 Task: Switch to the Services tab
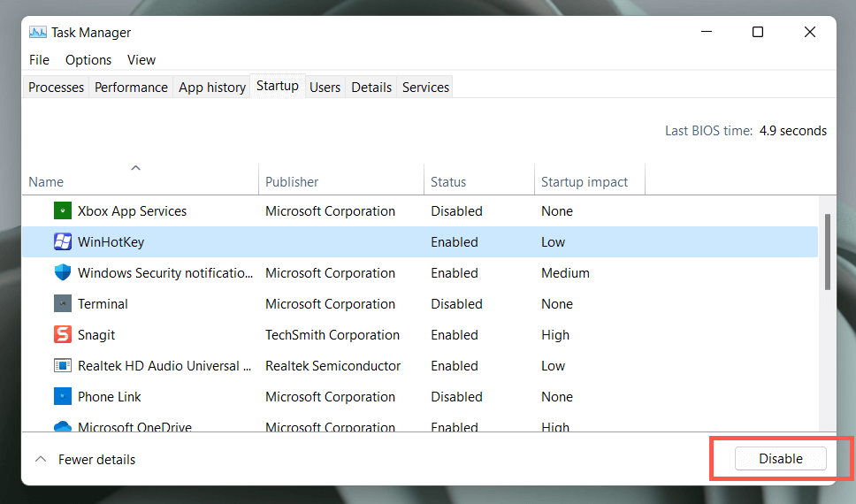point(425,88)
